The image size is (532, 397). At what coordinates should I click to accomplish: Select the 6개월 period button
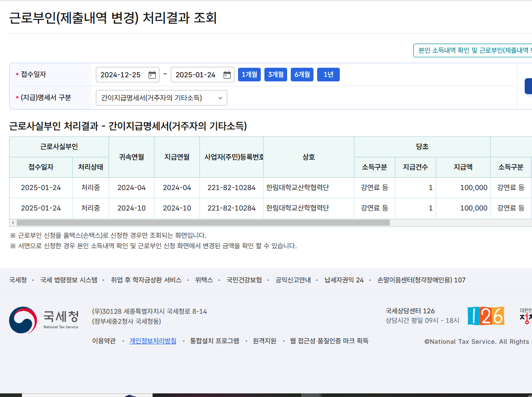coord(302,75)
